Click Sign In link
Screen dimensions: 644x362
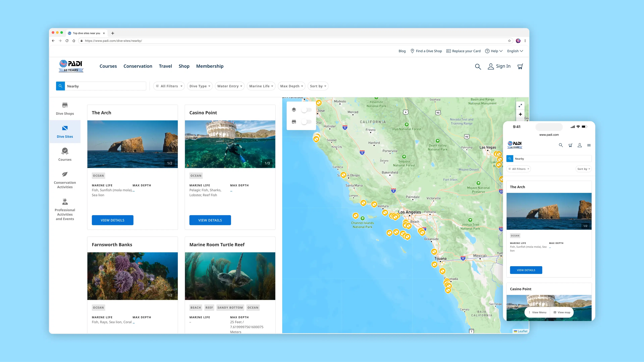pyautogui.click(x=499, y=66)
